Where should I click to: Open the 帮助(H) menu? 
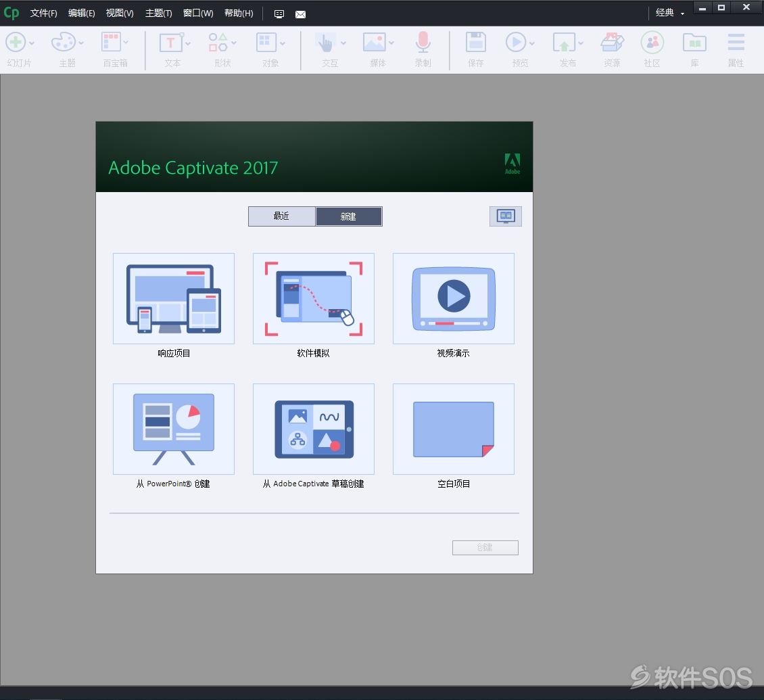[239, 13]
